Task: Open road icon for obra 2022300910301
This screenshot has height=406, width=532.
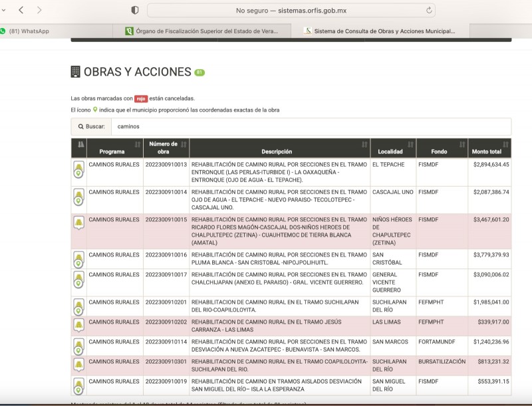Action: [78, 365]
